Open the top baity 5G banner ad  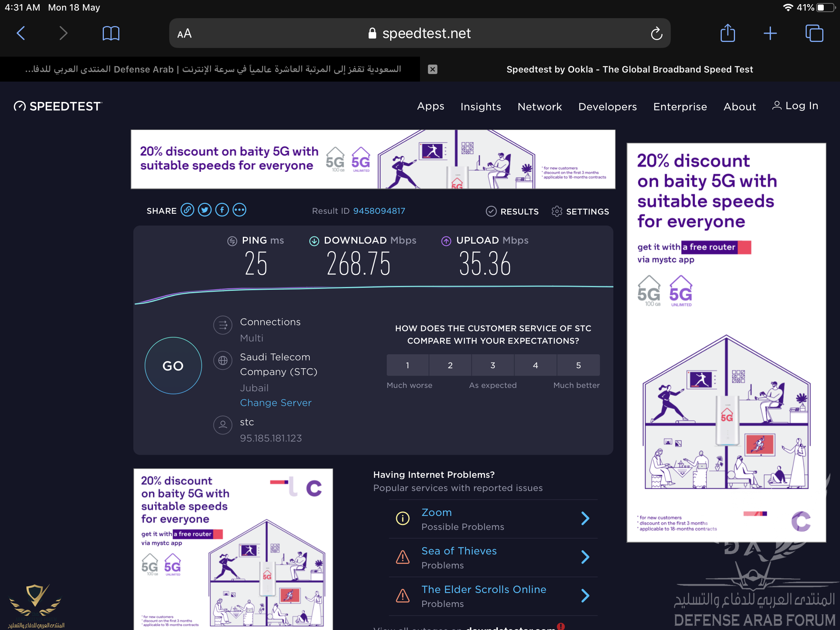373,159
